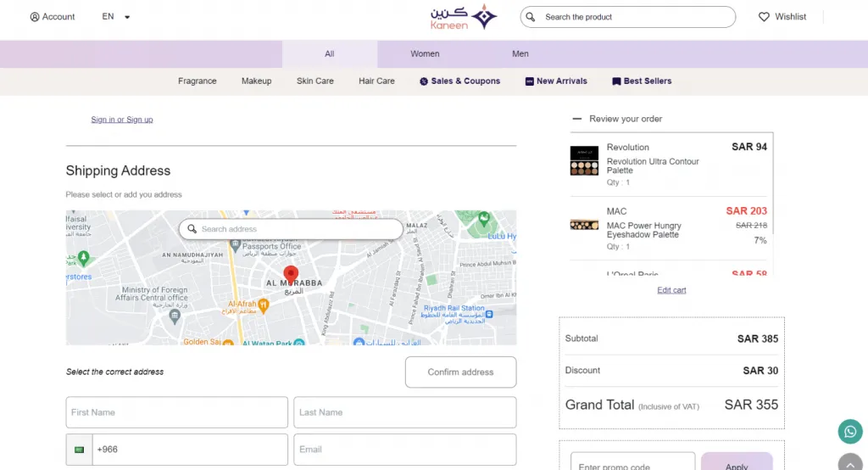The image size is (868, 470).
Task: Open the Saudi flag country code selector
Action: pyautogui.click(x=79, y=450)
